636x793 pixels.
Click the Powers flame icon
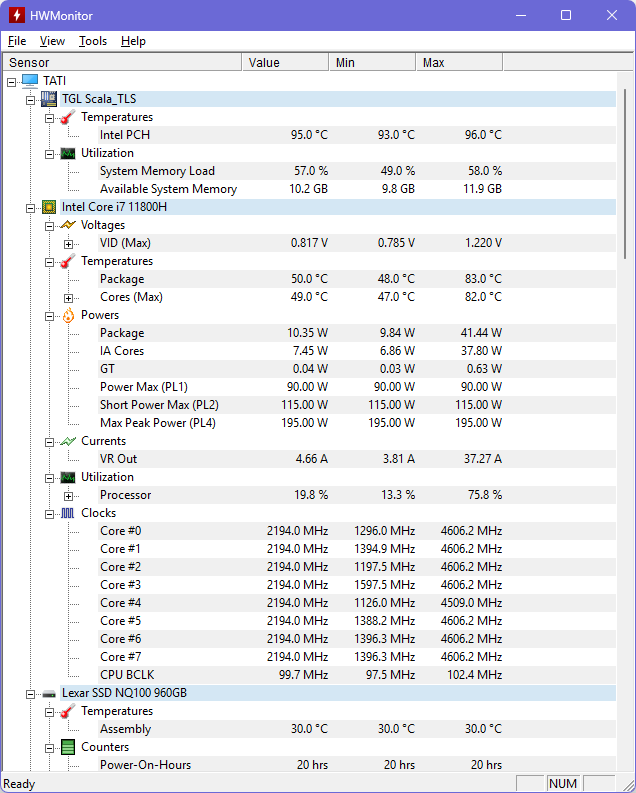(x=68, y=315)
